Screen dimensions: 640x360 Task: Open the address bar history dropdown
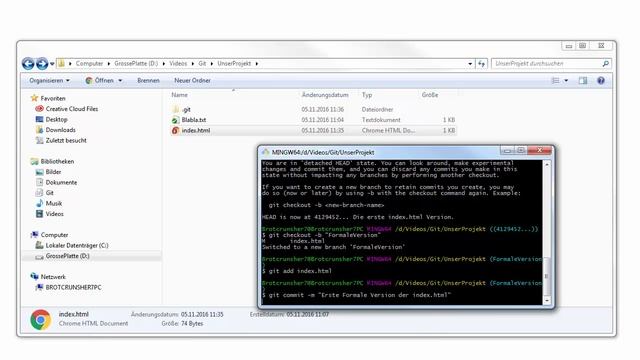click(470, 64)
